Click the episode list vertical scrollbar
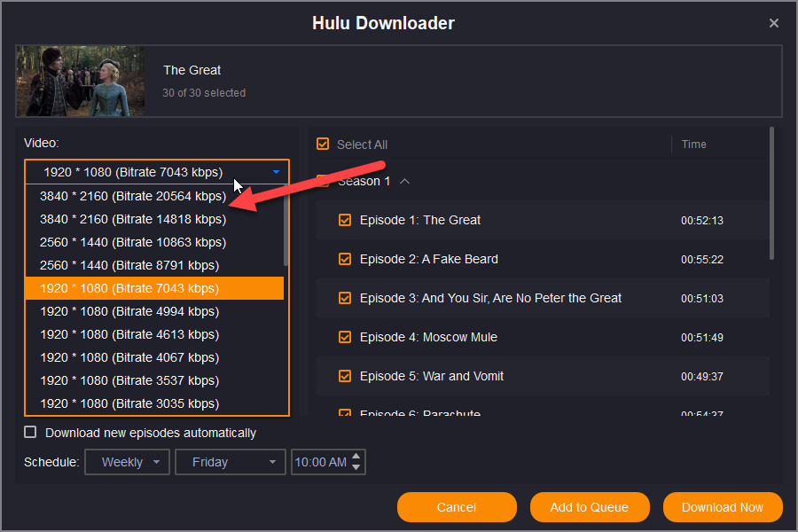Screen dimensions: 798x532 point(771,193)
